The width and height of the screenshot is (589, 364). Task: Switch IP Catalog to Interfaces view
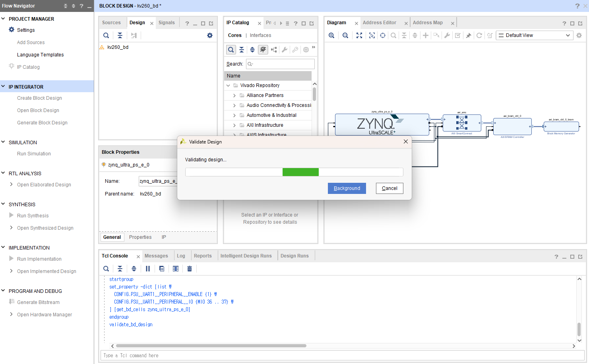click(260, 35)
